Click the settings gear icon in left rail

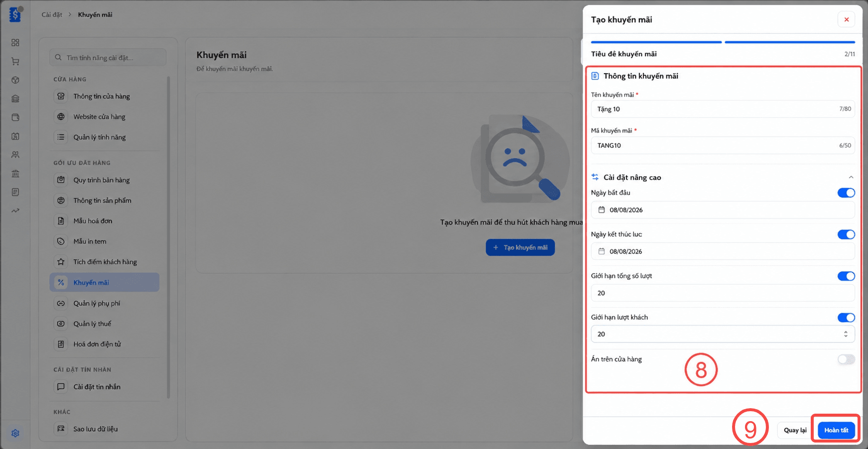(15, 433)
